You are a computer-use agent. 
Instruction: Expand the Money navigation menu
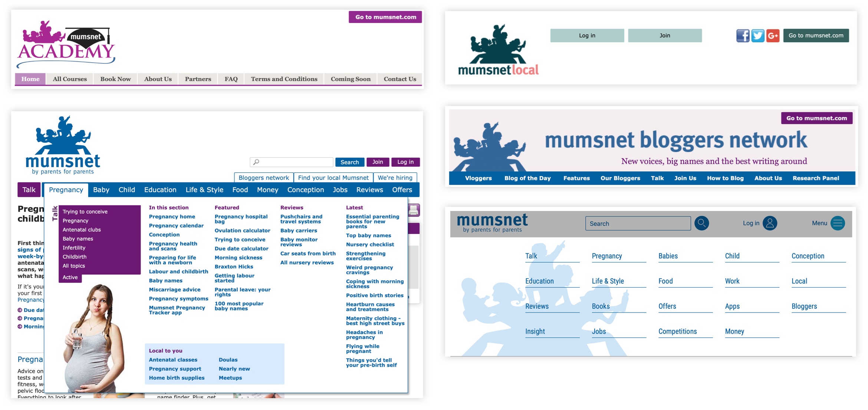pos(267,190)
